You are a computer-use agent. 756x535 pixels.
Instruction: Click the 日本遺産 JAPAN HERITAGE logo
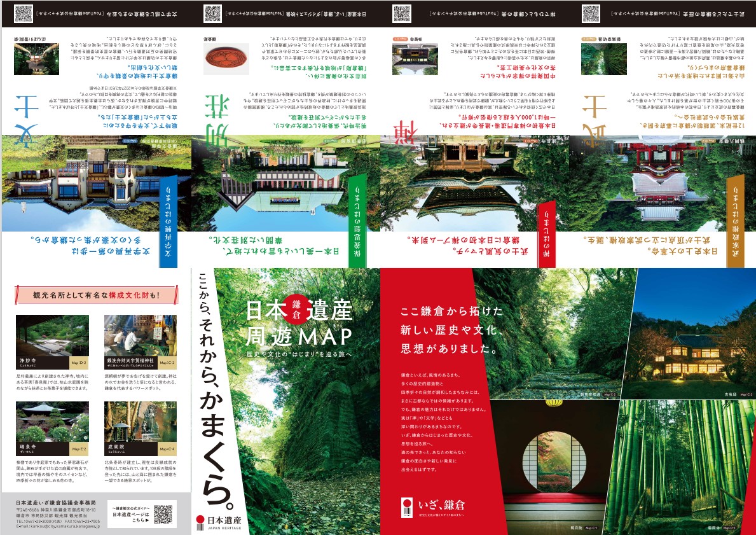[219, 522]
